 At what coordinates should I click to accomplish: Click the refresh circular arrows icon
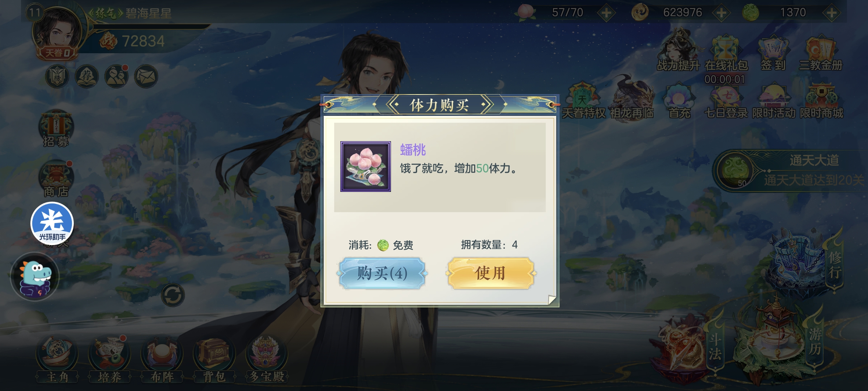173,295
